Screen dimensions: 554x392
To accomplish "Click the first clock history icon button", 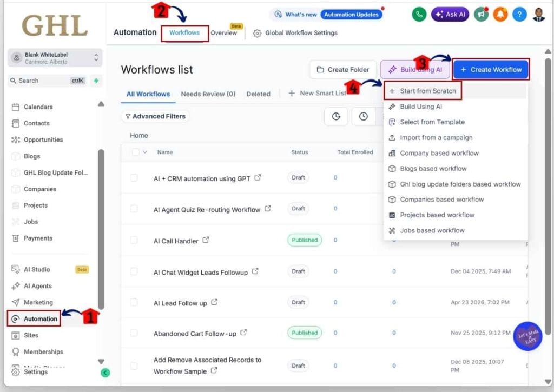I will [x=336, y=117].
